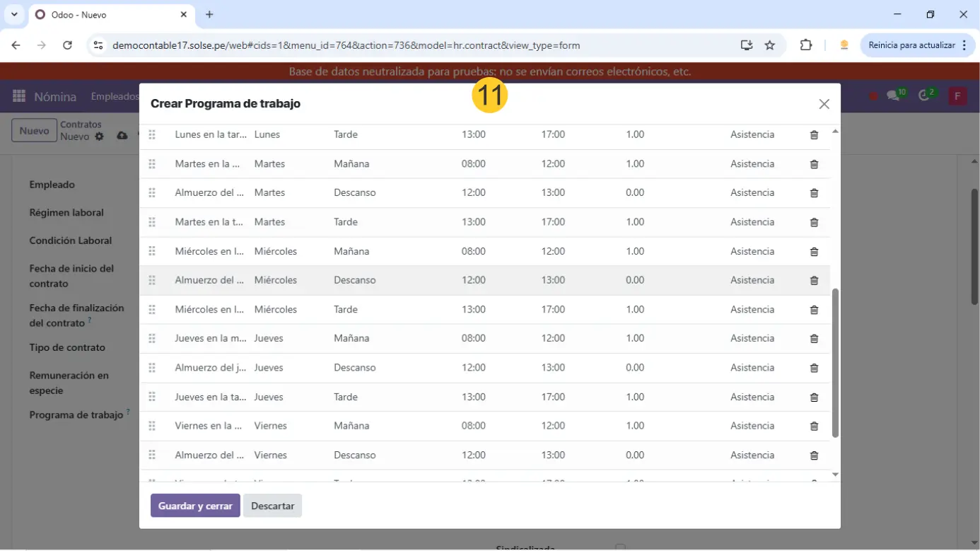Delete the Lunes Tarde attendance row
The height and width of the screenshot is (551, 980).
[814, 134]
